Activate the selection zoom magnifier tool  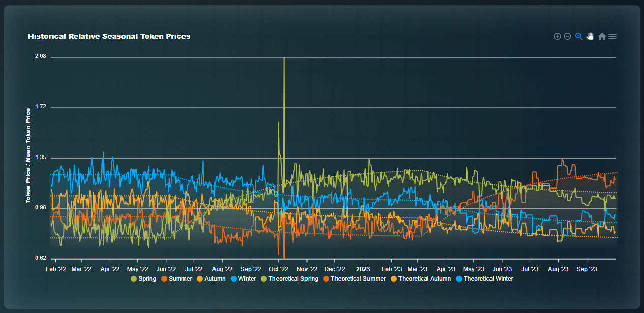click(578, 36)
